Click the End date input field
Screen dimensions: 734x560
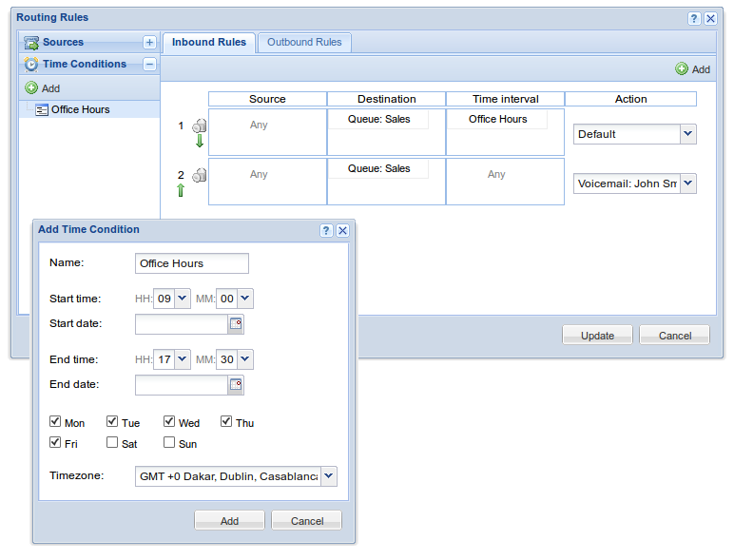(182, 385)
